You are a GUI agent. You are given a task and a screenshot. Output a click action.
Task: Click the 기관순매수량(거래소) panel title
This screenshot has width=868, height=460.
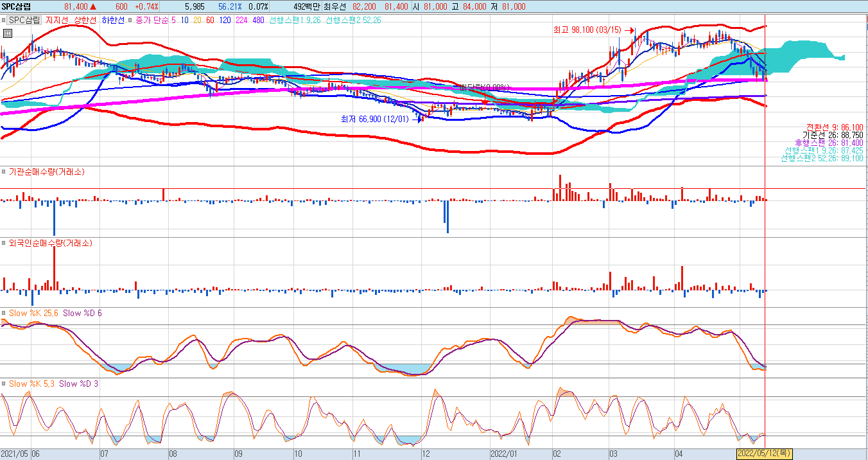[46, 172]
